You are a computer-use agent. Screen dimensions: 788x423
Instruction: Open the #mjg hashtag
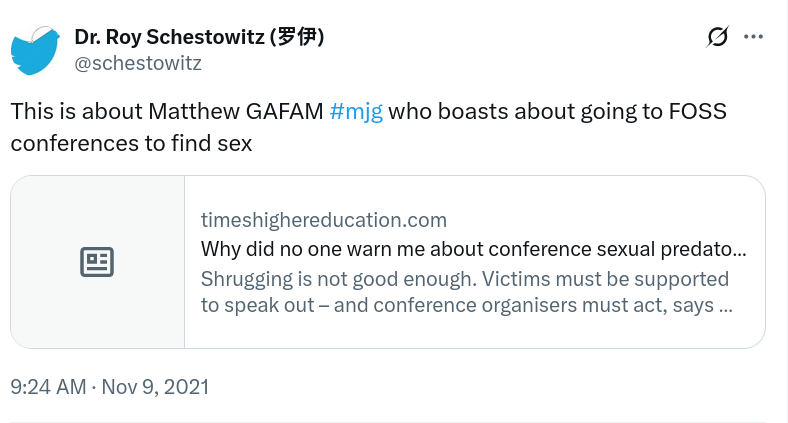(356, 111)
